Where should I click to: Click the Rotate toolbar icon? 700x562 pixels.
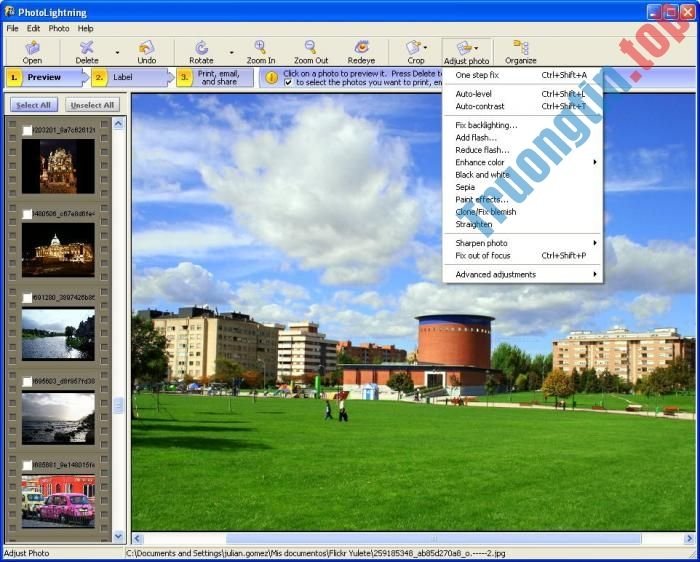201,47
